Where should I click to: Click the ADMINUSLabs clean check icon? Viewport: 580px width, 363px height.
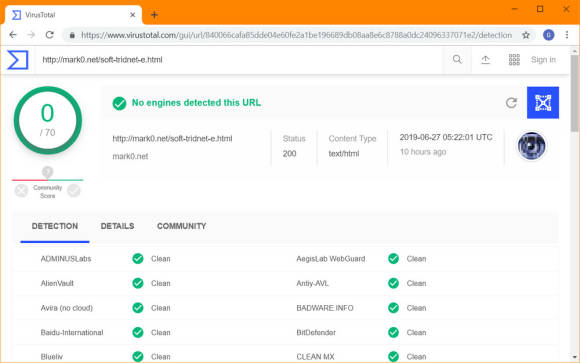[x=138, y=259]
